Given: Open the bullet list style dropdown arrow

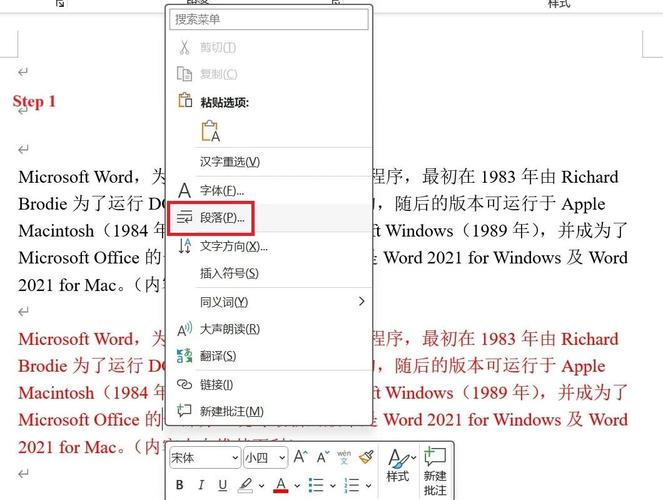Looking at the screenshot, I should coord(333,486).
